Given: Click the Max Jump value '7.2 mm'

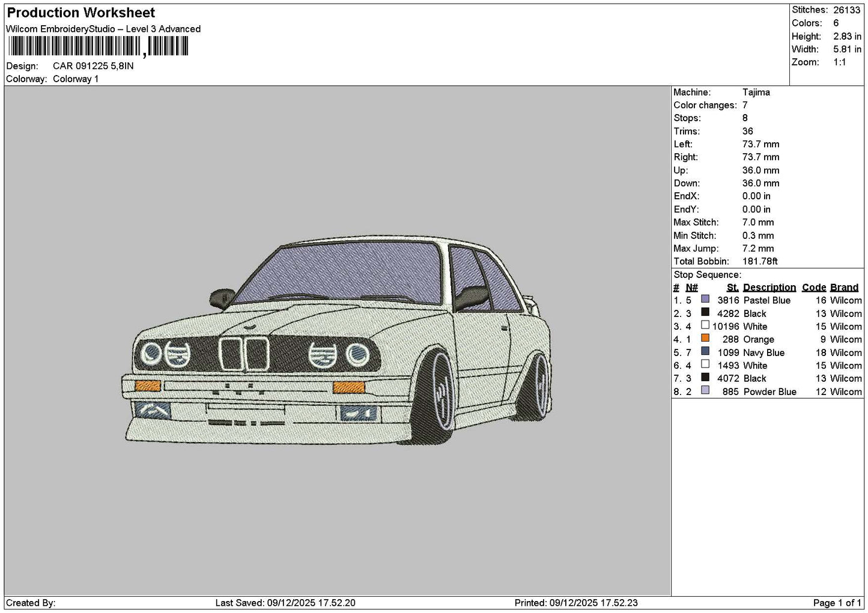Looking at the screenshot, I should tap(758, 249).
